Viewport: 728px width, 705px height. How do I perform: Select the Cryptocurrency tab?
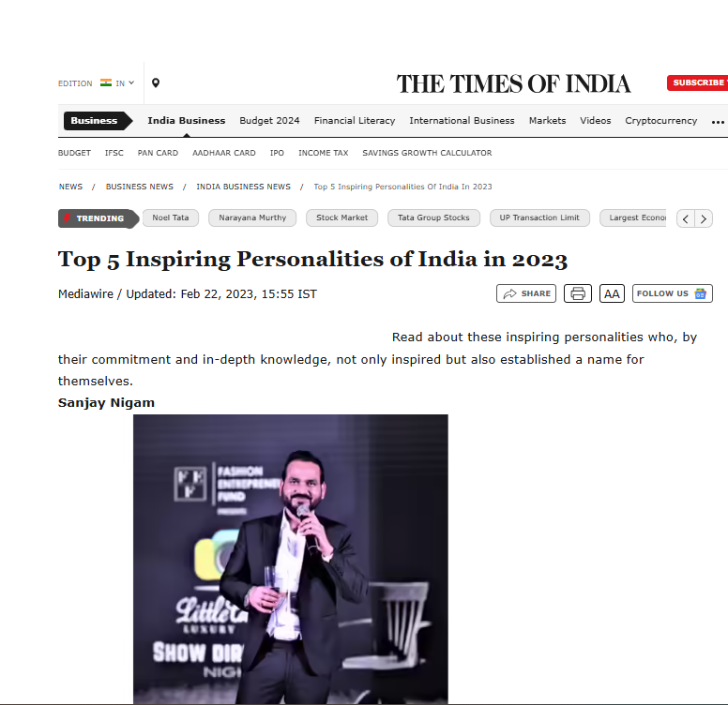(661, 121)
